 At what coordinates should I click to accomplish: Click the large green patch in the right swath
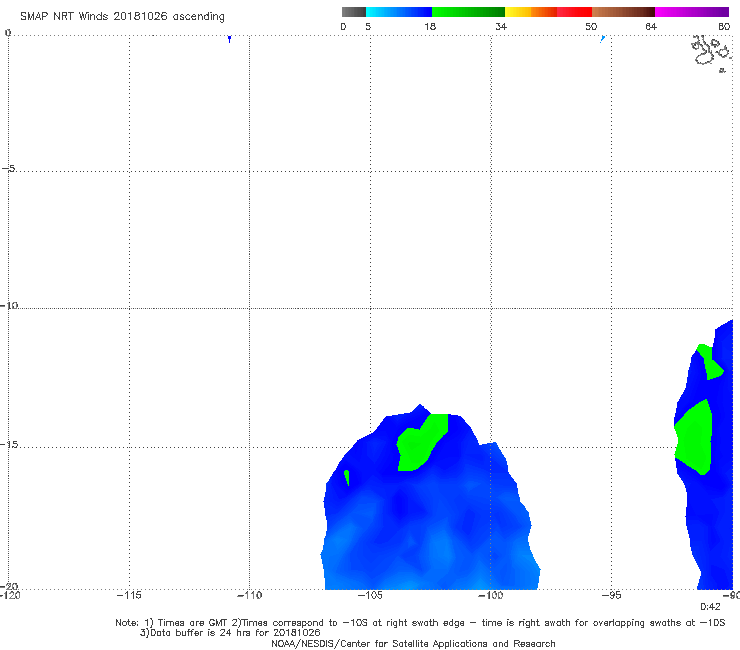click(693, 438)
